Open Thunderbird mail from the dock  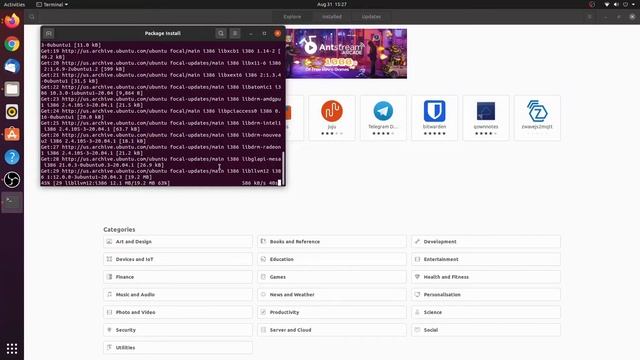click(12, 67)
